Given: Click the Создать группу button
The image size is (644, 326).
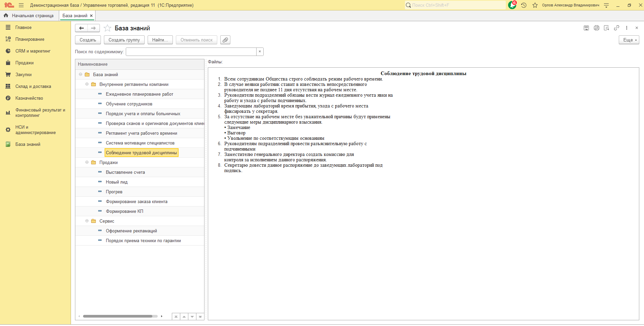Looking at the screenshot, I should (x=124, y=40).
